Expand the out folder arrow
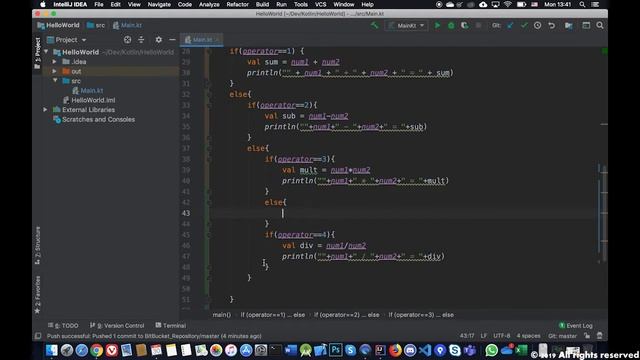This screenshot has height=360, width=640. click(x=54, y=71)
